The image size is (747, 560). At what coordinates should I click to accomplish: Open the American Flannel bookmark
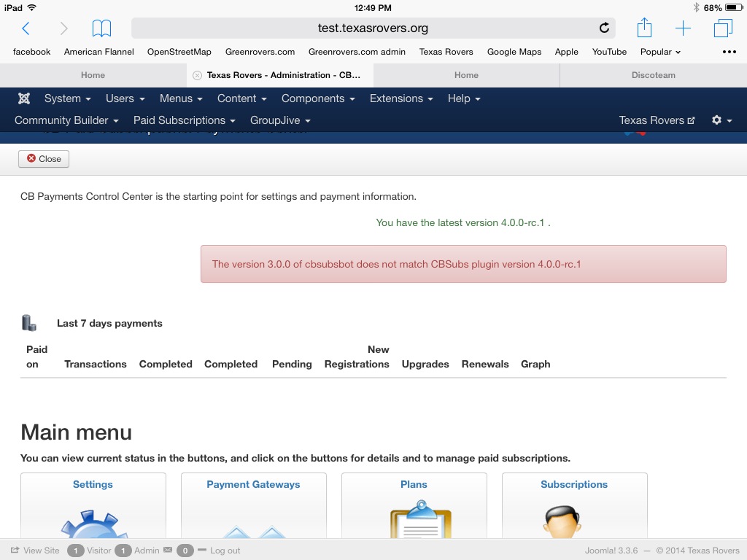(99, 52)
